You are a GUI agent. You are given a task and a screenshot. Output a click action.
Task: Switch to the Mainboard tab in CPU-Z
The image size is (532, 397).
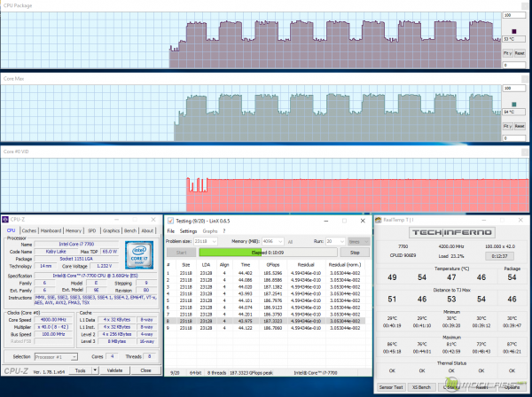click(x=51, y=230)
